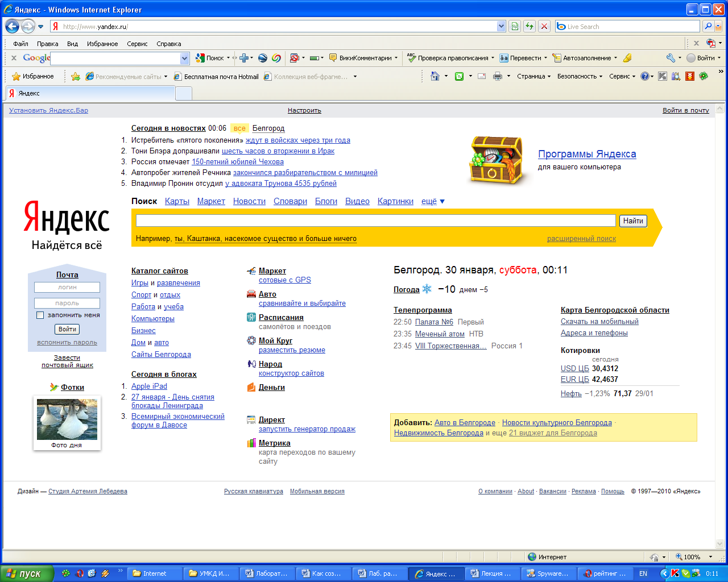Click the логин input field
The width and height of the screenshot is (728, 582).
(x=67, y=287)
